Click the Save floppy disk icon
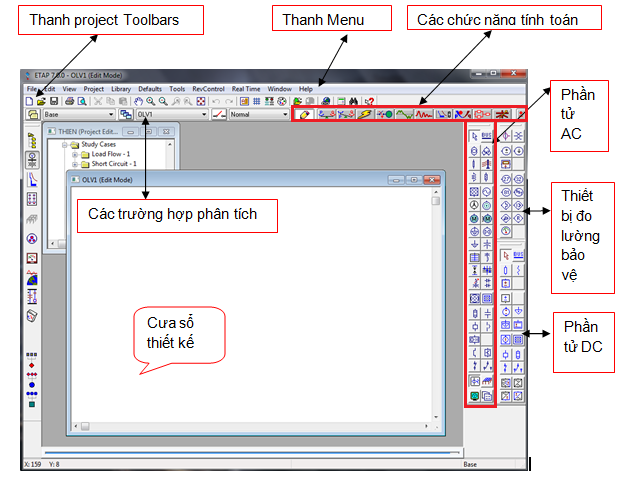Viewport: 619px width, 477px height. [x=54, y=101]
